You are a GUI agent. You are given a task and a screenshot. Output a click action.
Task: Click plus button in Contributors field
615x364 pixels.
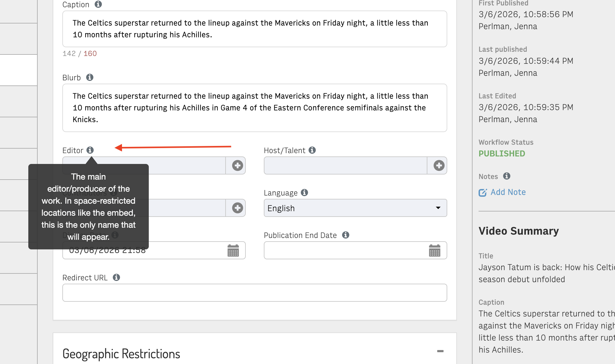pyautogui.click(x=237, y=208)
